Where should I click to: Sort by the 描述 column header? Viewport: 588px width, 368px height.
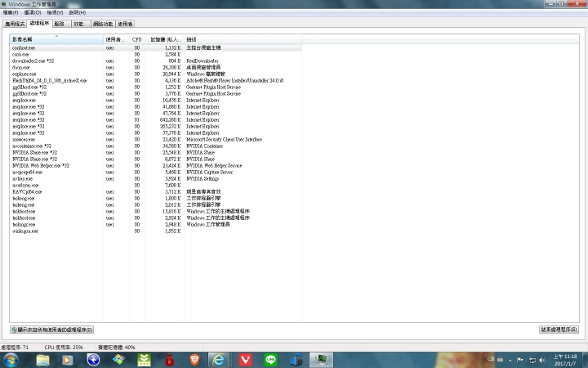coord(243,39)
